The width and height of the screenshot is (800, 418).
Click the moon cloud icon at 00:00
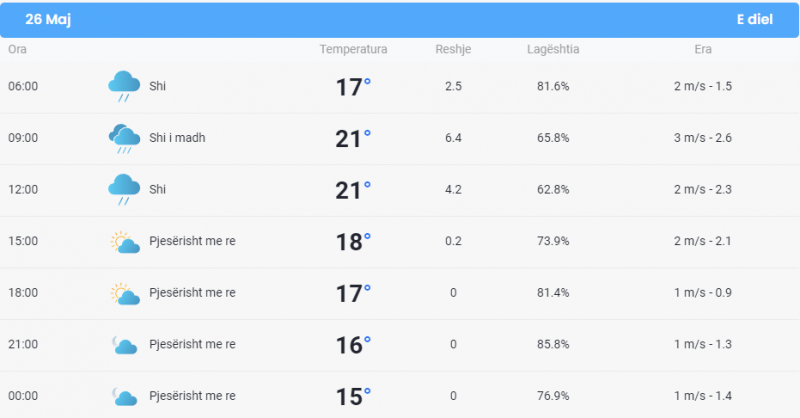point(124,397)
